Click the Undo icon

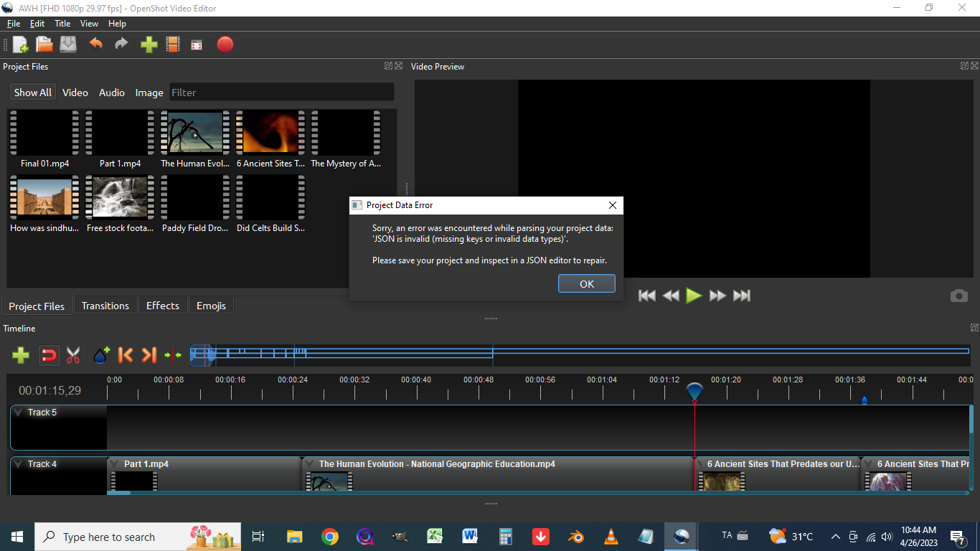click(95, 44)
